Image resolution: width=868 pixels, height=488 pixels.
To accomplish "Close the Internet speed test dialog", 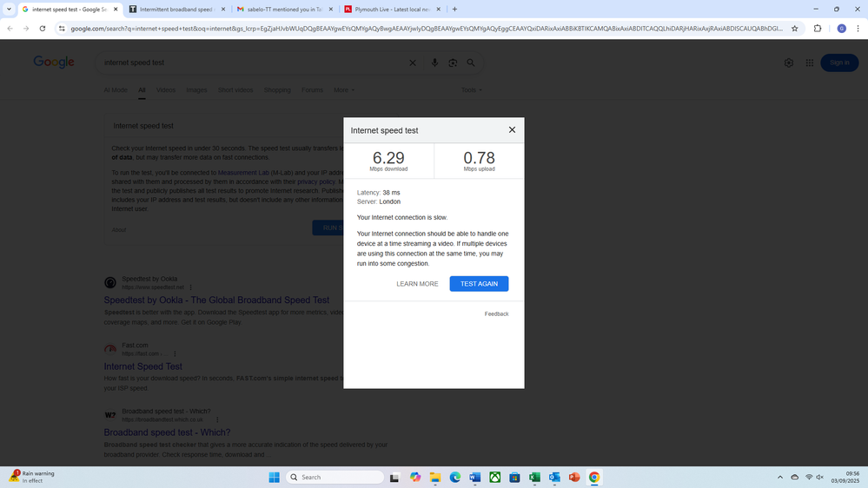I will 512,130.
